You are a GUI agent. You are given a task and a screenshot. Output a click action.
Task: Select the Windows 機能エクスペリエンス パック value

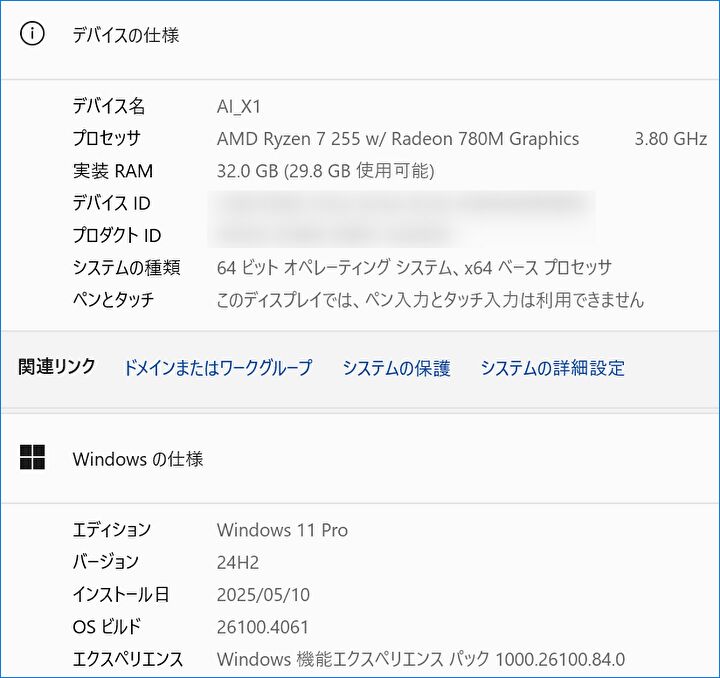tap(421, 659)
